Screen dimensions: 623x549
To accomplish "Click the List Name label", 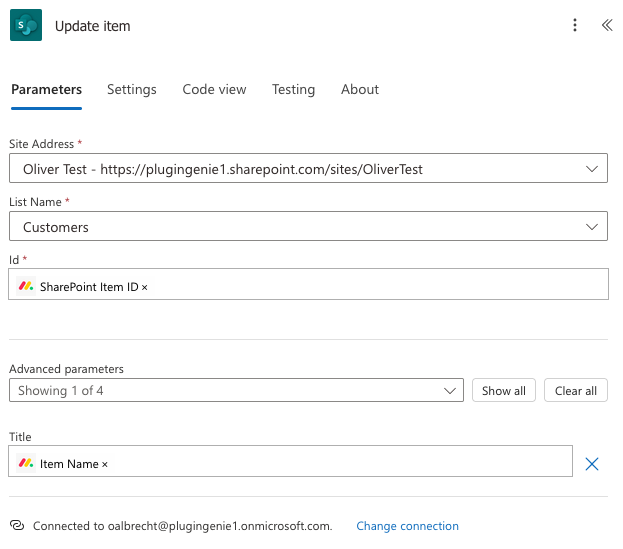I will pos(35,202).
